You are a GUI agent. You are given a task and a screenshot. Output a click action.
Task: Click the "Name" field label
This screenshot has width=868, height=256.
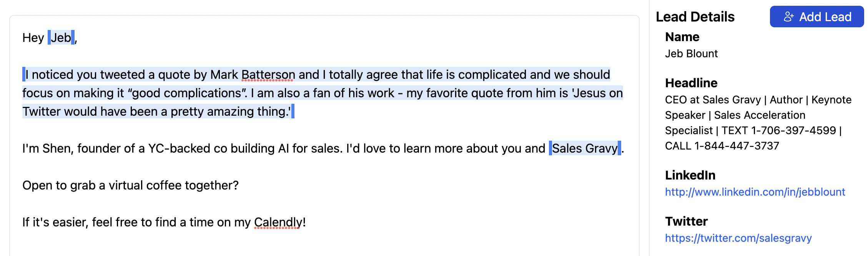point(682,37)
